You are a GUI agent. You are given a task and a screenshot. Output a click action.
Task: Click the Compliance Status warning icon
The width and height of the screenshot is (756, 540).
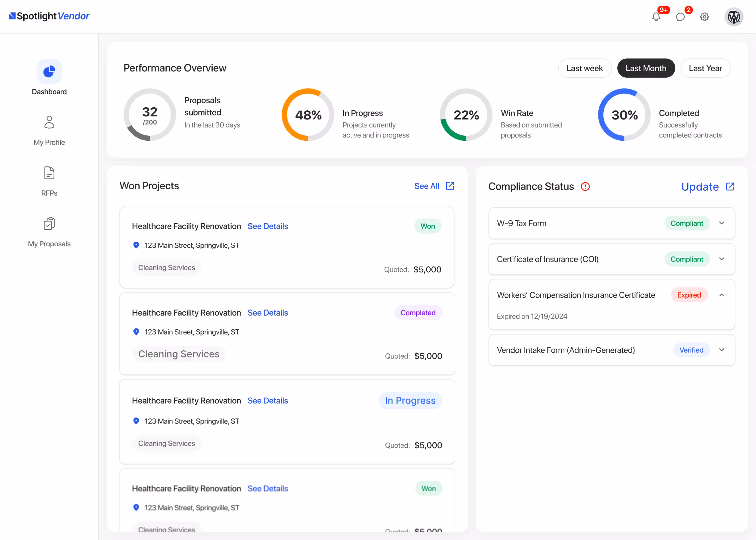[x=585, y=187]
